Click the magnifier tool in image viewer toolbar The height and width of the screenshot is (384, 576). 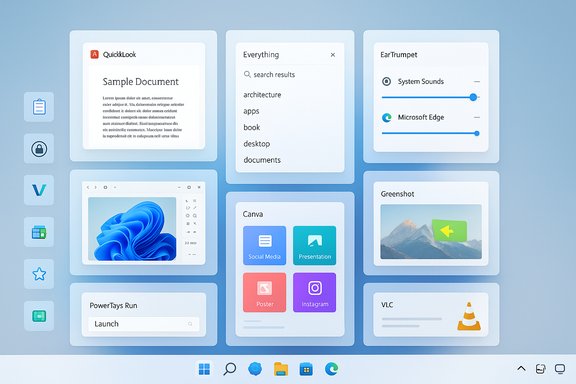pos(195,216)
